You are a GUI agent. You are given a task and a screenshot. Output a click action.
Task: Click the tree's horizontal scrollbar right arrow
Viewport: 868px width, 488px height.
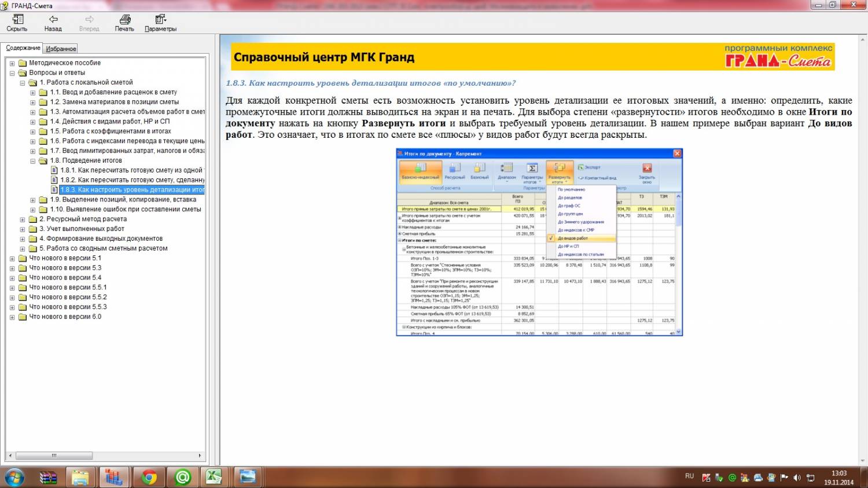click(200, 456)
